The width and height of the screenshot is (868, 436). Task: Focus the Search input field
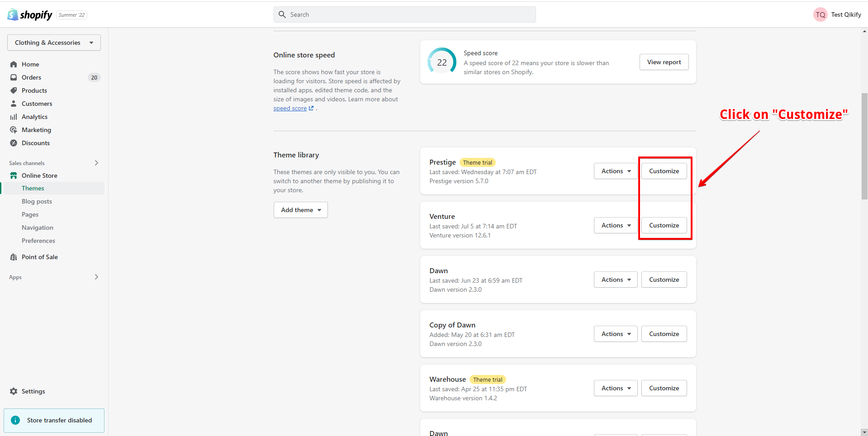pos(405,14)
